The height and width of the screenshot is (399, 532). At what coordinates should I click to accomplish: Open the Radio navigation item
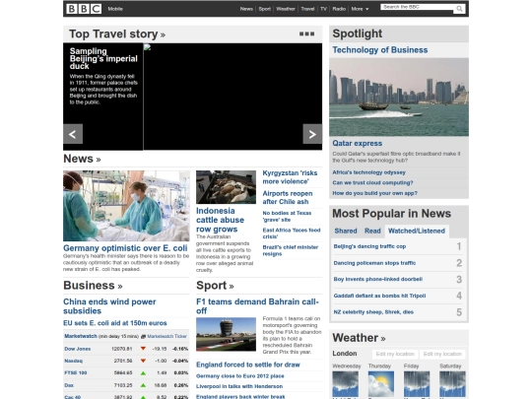tap(339, 9)
